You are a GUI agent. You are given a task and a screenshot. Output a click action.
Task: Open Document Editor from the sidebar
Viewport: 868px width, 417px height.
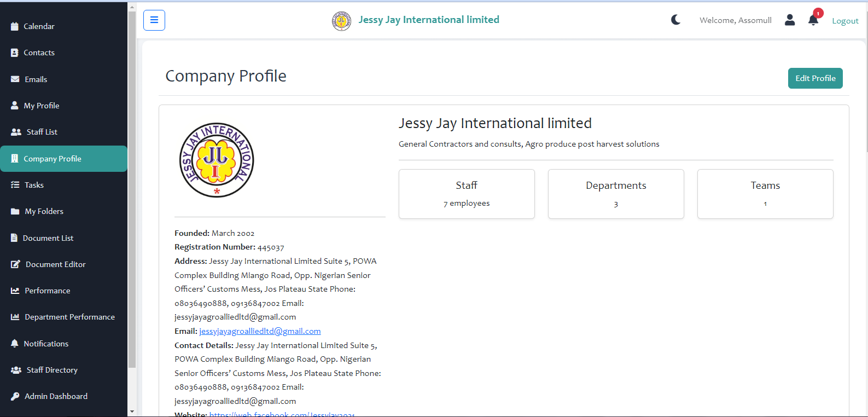point(55,264)
